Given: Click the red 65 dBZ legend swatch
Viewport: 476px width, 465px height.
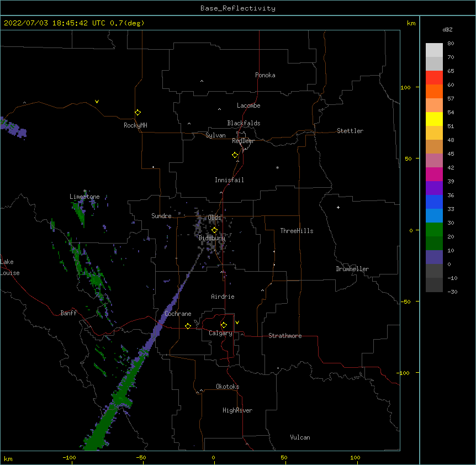Looking at the screenshot, I should (434, 77).
